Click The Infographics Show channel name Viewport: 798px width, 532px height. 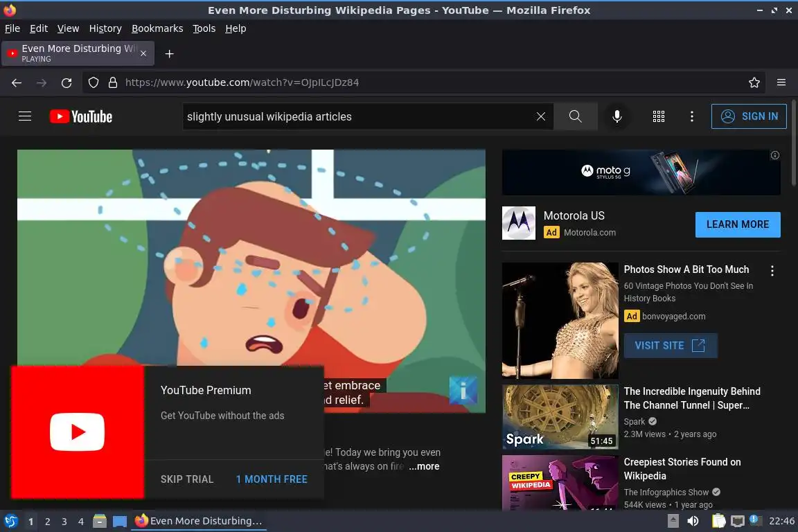(x=666, y=493)
